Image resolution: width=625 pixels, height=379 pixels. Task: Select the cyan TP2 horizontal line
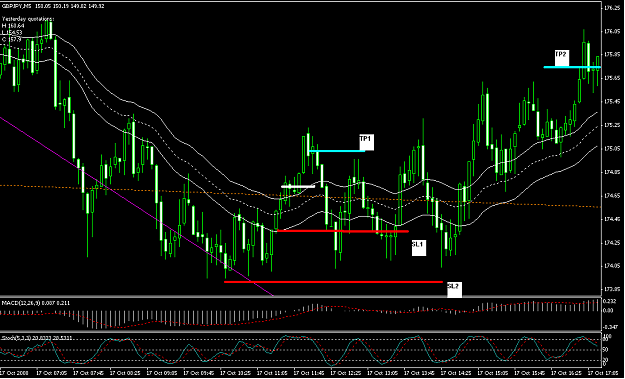pyautogui.click(x=572, y=67)
